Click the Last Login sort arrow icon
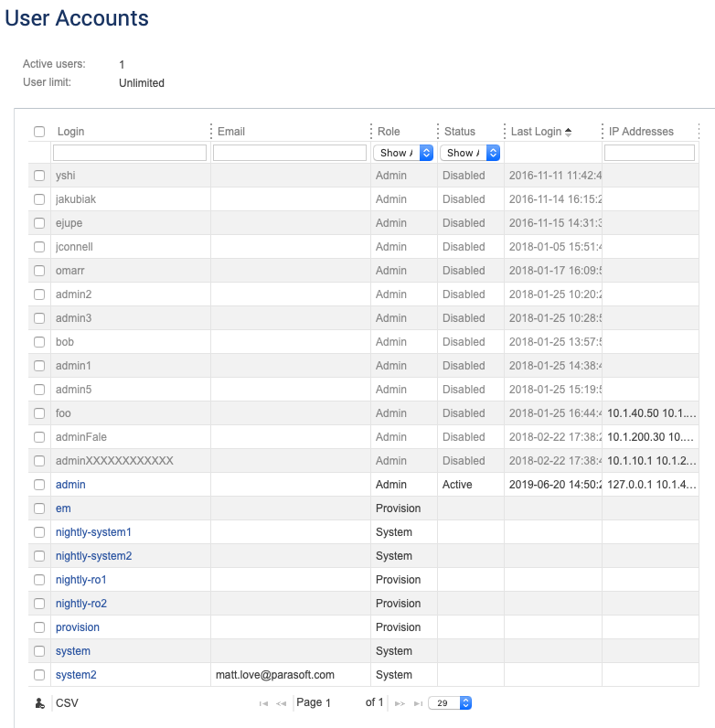Viewport: 715px width, 728px height. coord(569,132)
